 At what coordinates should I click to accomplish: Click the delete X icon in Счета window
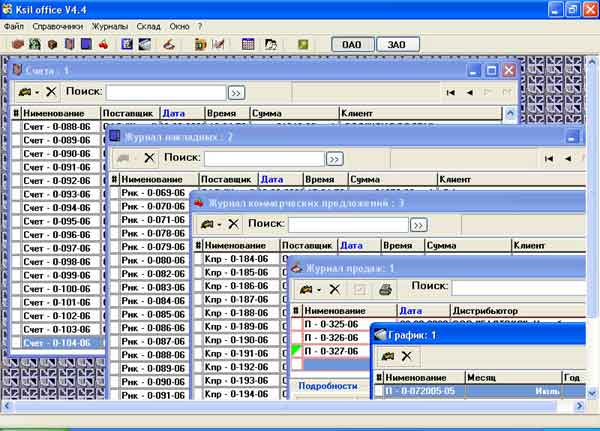(x=51, y=92)
